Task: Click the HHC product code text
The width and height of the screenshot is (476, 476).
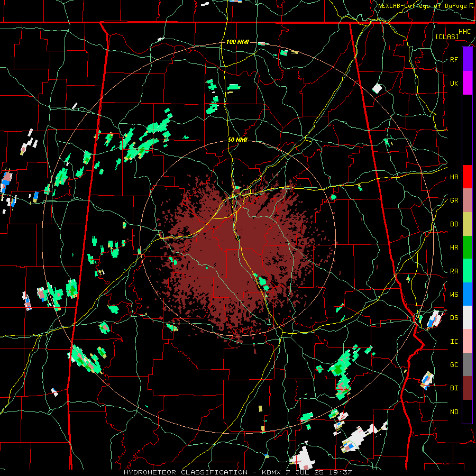Action: coord(464,32)
